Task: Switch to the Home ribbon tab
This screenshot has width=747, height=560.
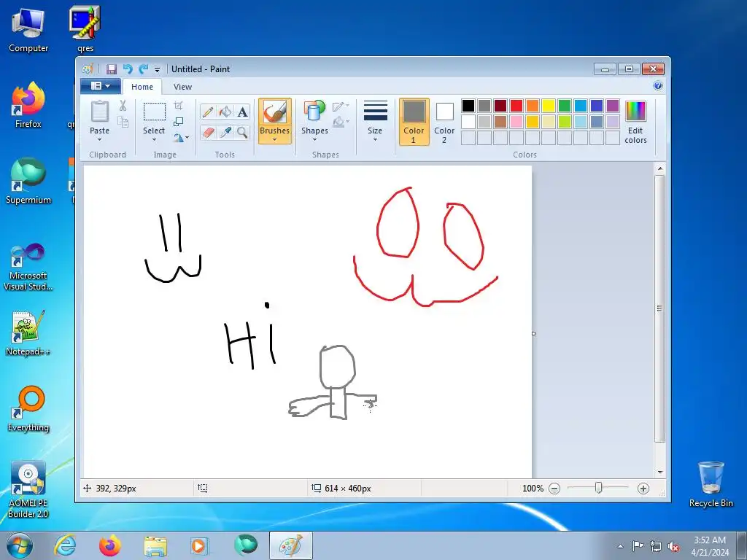Action: 142,87
